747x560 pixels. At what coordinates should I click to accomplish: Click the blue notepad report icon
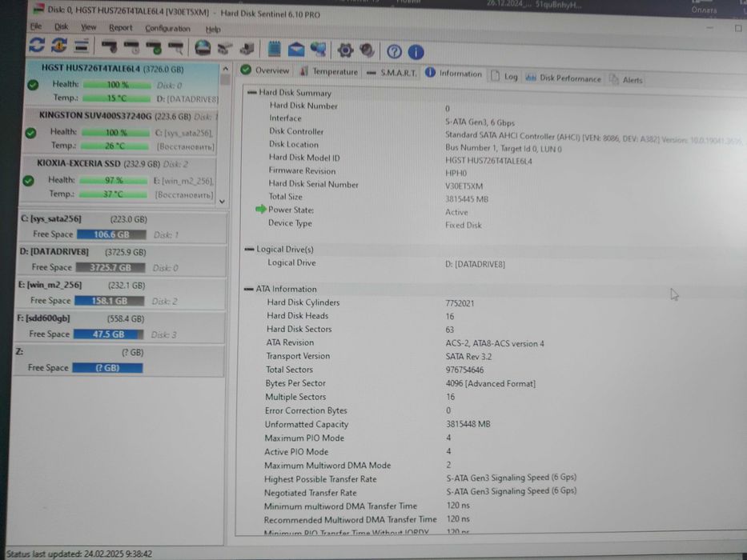(x=274, y=49)
